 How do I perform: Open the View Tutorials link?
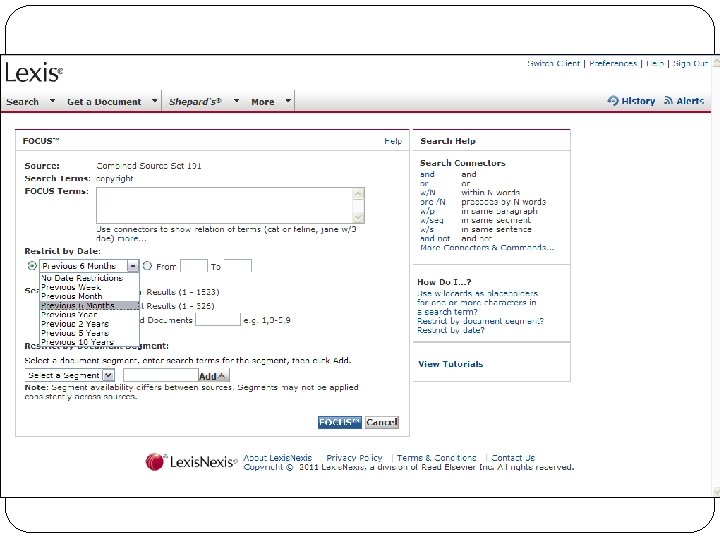tap(450, 364)
